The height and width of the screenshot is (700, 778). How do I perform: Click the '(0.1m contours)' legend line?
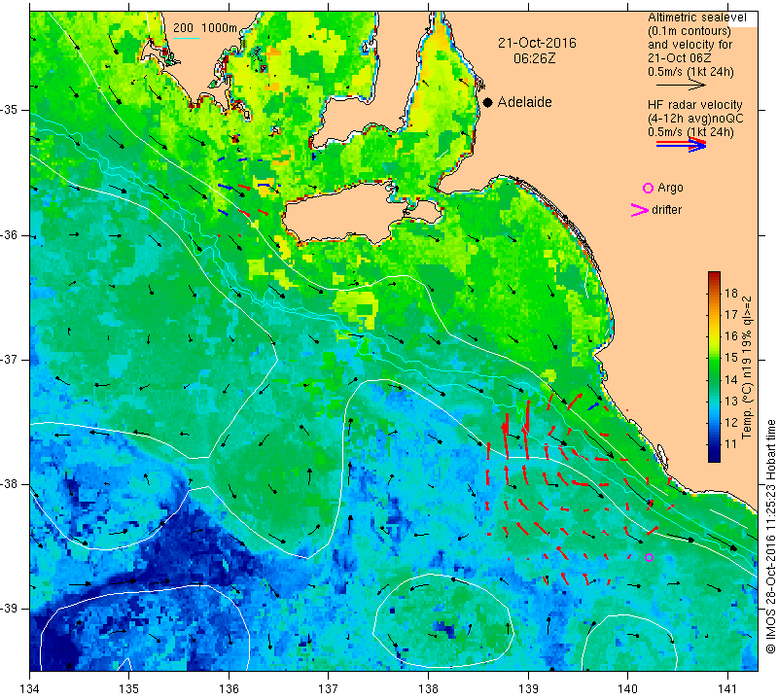(x=690, y=31)
